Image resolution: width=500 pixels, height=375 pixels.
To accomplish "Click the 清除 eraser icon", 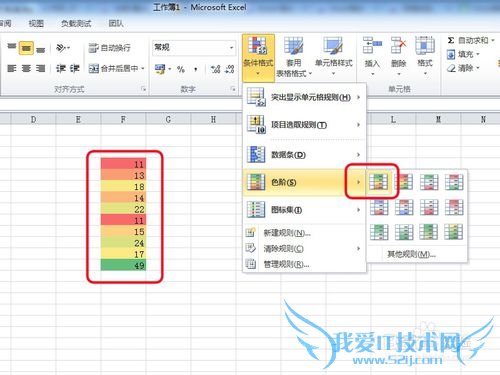I will click(x=451, y=68).
